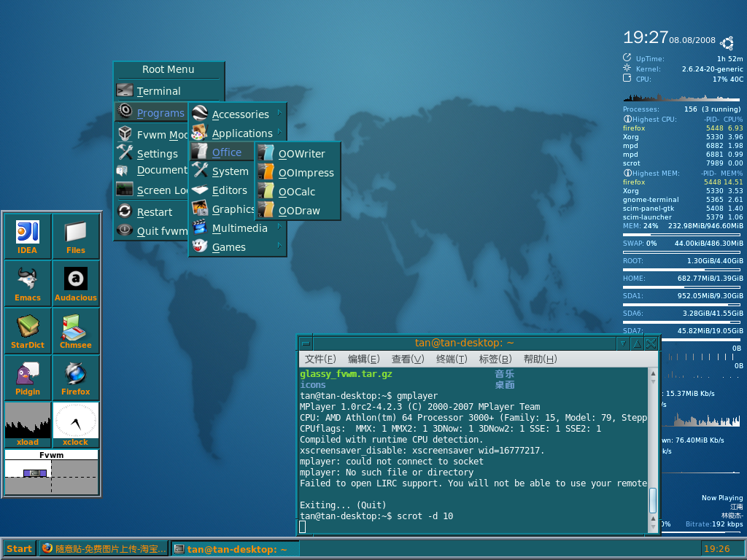Click the Fvwm Modules box icon
This screenshot has width=747, height=560.
coord(125,133)
